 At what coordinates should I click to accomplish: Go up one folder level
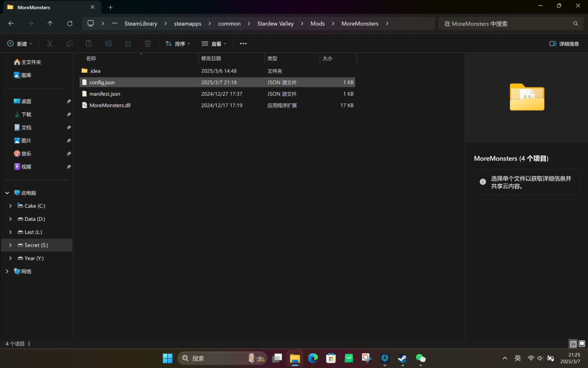click(x=50, y=23)
